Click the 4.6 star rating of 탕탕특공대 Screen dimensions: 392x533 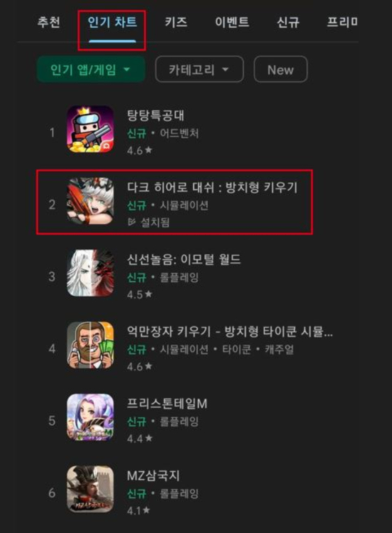(139, 151)
